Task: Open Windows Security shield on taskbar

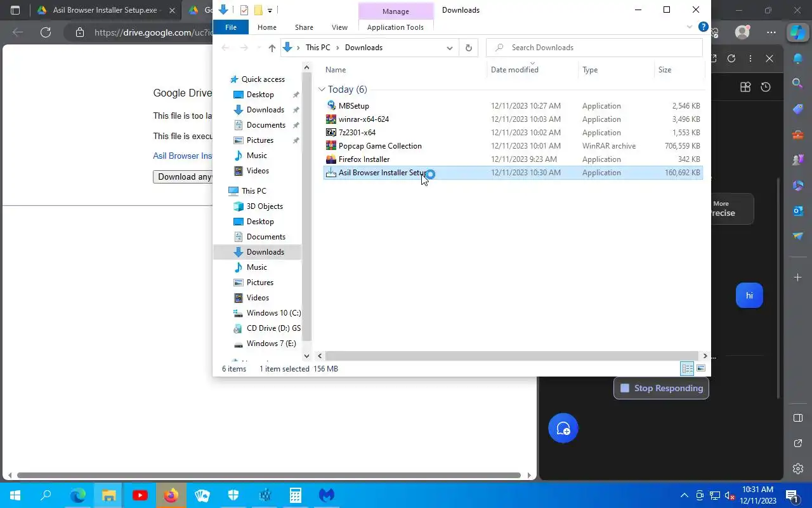Action: pos(233,495)
